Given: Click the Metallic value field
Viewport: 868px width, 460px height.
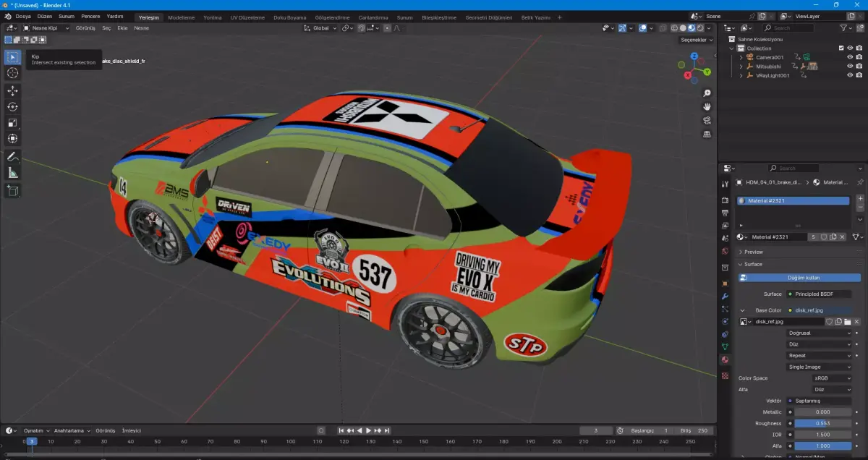Looking at the screenshot, I should (822, 412).
